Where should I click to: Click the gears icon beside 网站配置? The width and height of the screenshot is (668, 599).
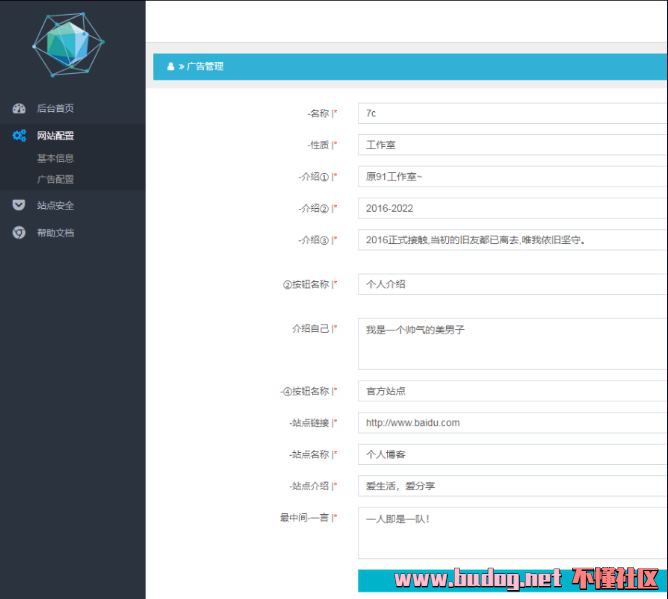pyautogui.click(x=19, y=136)
